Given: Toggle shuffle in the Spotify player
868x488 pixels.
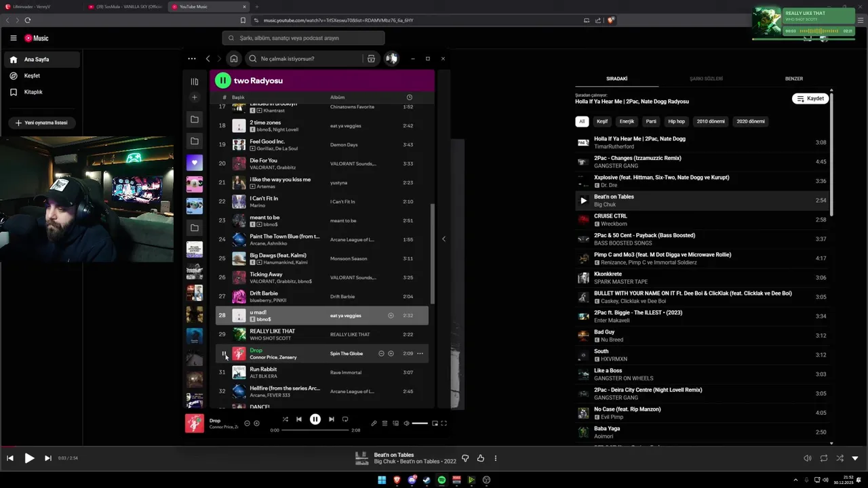Looking at the screenshot, I should pyautogui.click(x=285, y=420).
